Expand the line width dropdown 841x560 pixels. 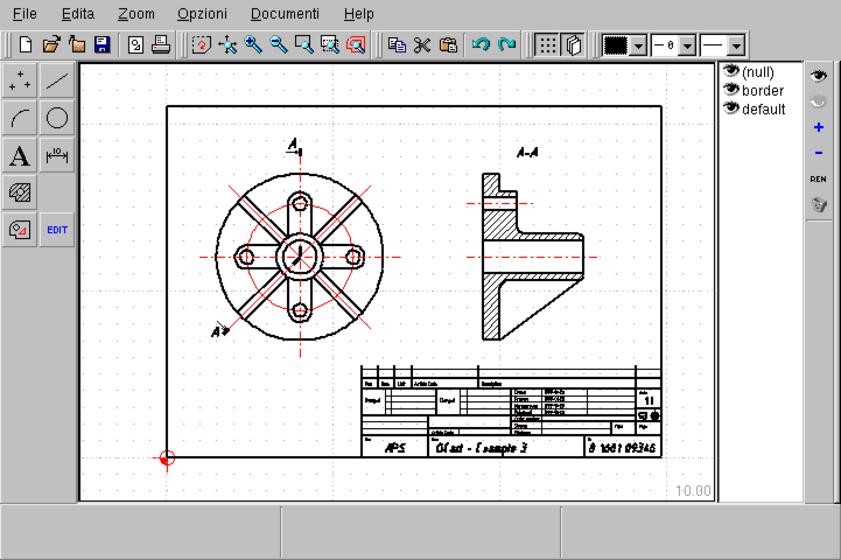[x=688, y=45]
